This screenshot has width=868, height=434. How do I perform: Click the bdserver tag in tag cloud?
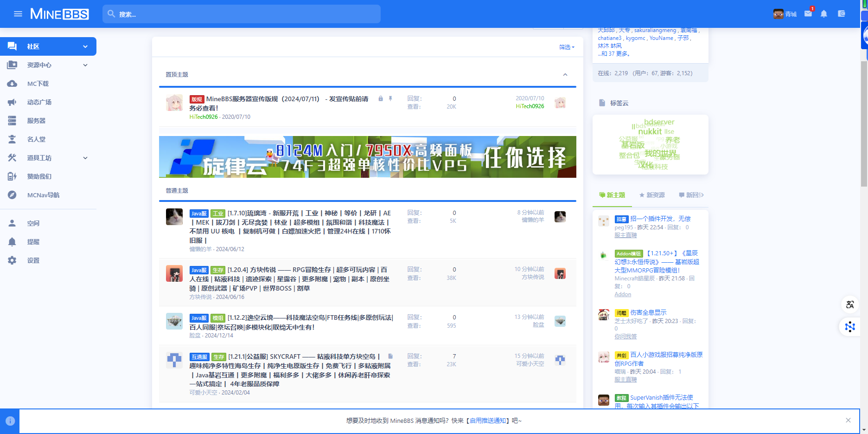pos(659,122)
